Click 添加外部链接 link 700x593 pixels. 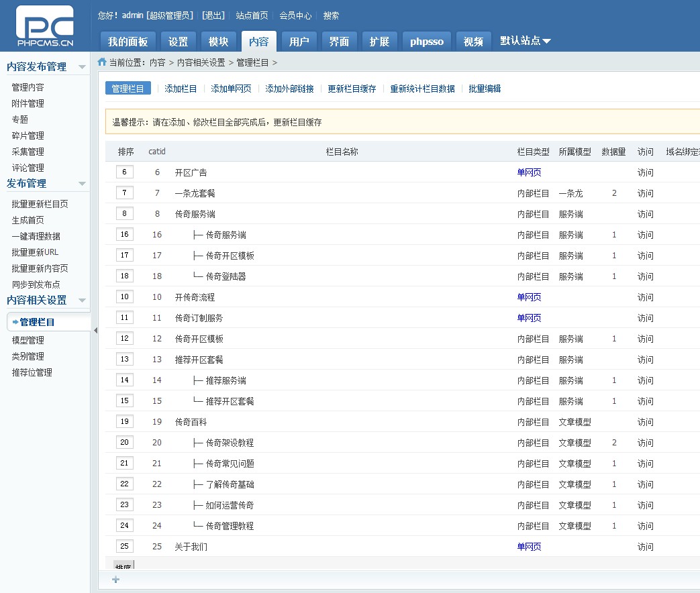click(289, 89)
